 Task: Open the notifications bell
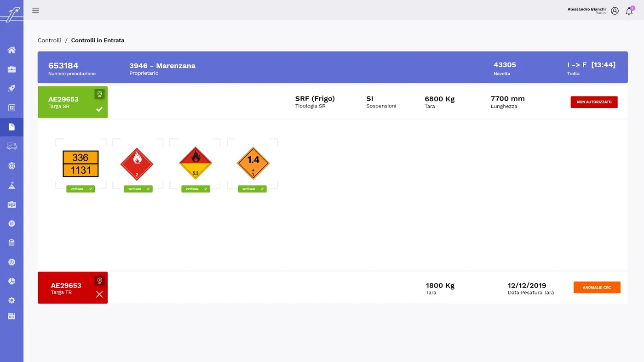(x=629, y=11)
